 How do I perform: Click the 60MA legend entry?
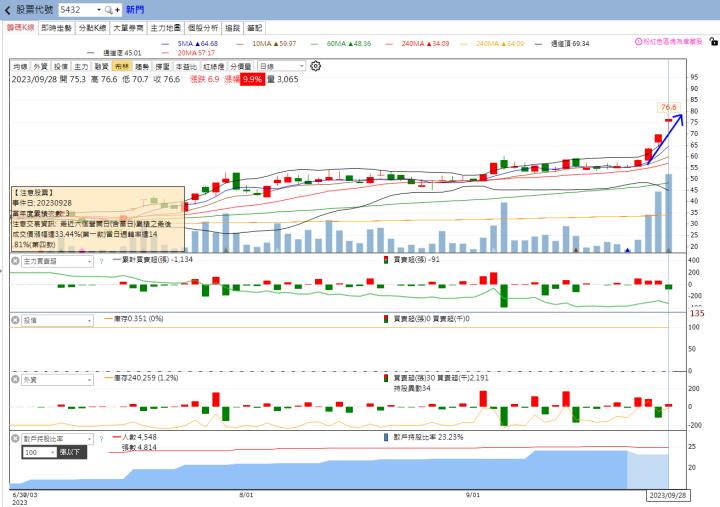click(341, 44)
